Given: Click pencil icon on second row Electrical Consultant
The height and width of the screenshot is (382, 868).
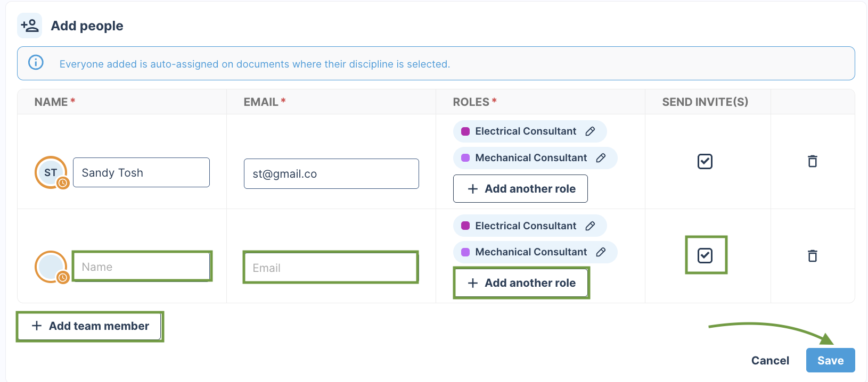Looking at the screenshot, I should click(590, 226).
